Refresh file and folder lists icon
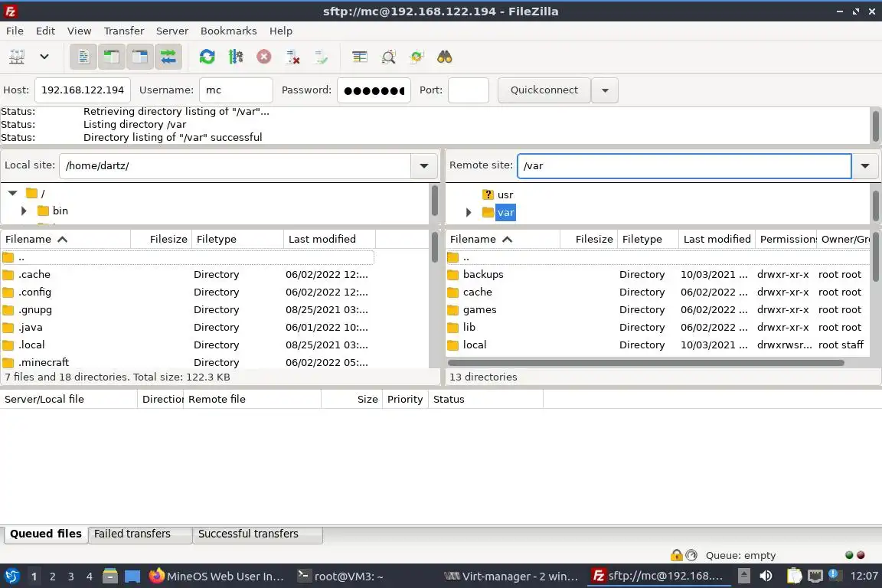This screenshot has width=882, height=588. (207, 57)
